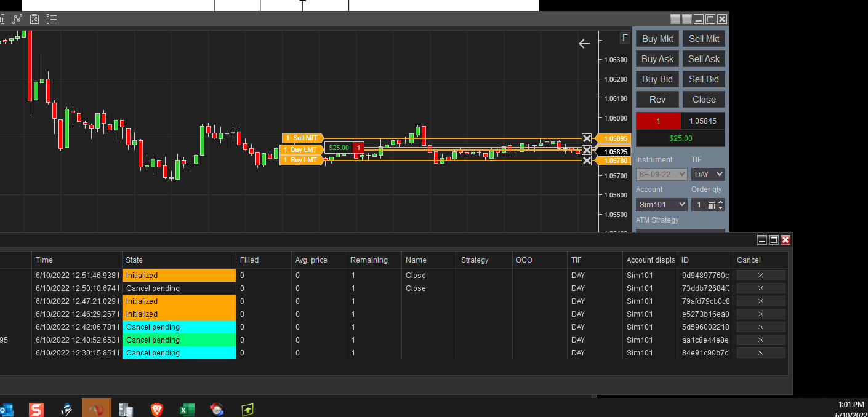Viewport: 868px width, 417px height.
Task: Click the Strategy column header
Action: click(x=485, y=260)
